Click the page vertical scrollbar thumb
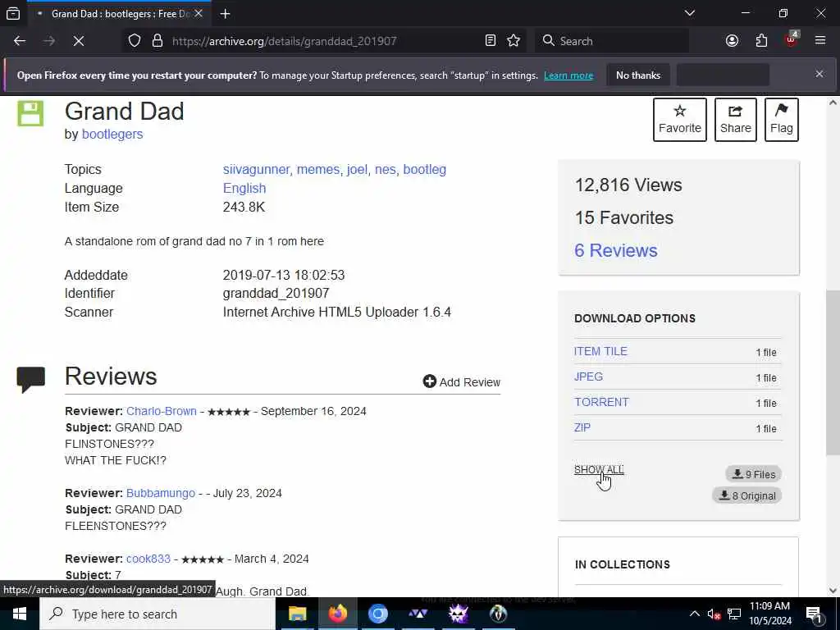 tap(833, 373)
